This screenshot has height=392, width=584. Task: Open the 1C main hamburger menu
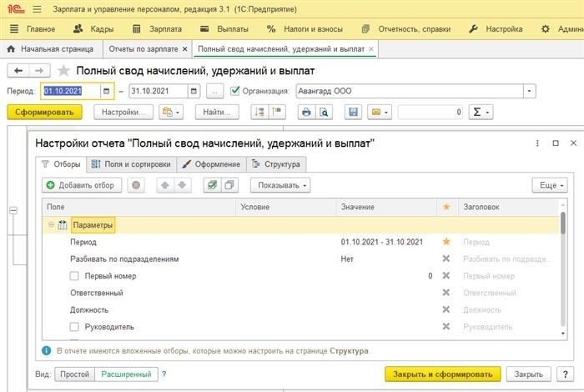pos(37,9)
